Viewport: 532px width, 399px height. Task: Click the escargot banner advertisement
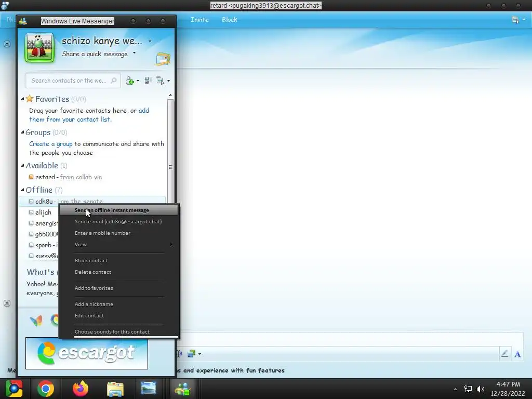click(87, 353)
